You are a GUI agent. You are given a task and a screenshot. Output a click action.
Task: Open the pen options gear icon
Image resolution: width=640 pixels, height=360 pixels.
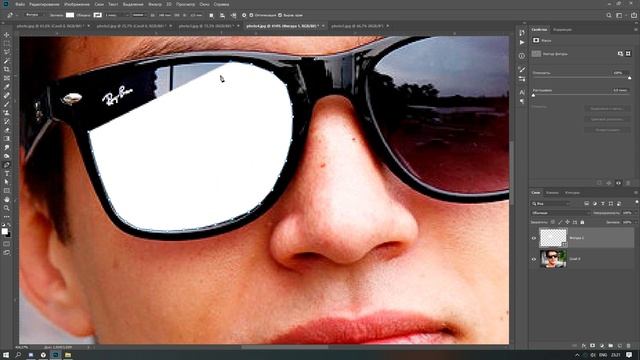(x=244, y=15)
